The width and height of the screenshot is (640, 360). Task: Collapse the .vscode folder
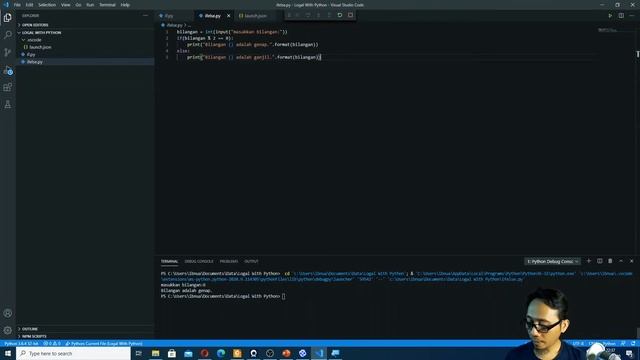pyautogui.click(x=85, y=40)
